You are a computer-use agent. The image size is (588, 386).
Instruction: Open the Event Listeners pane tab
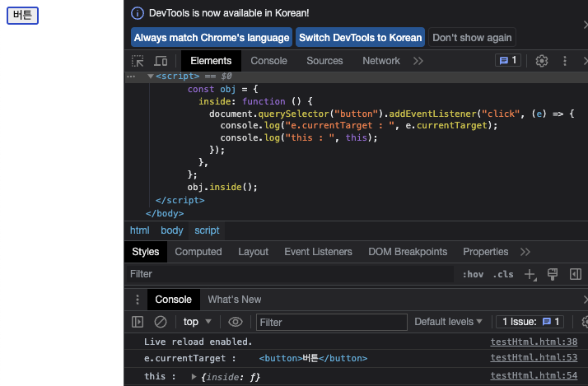pos(318,252)
